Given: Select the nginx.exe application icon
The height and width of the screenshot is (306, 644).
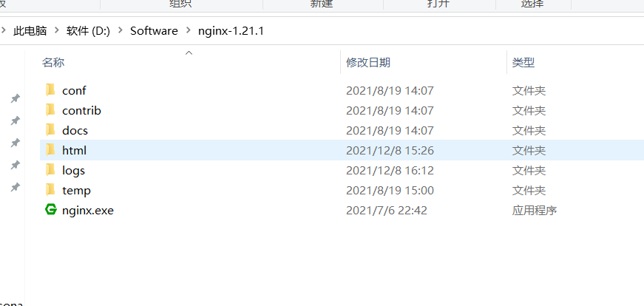Looking at the screenshot, I should pos(50,211).
